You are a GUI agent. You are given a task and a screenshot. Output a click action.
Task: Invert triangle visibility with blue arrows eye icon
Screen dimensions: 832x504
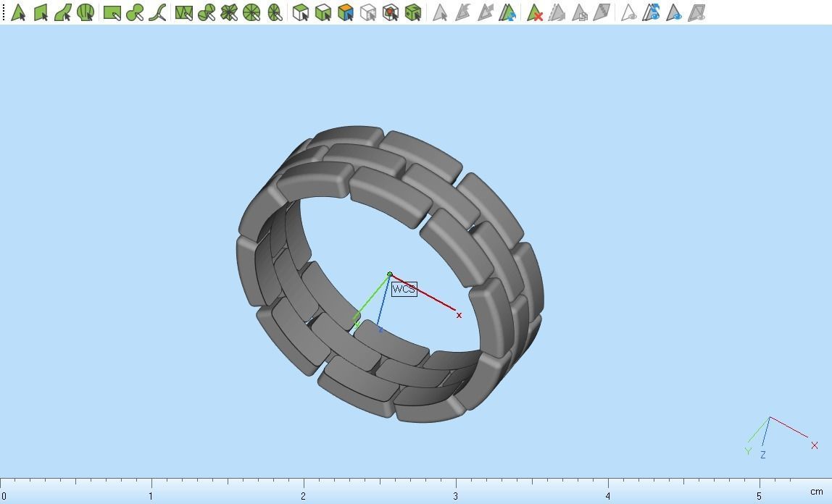[651, 12]
